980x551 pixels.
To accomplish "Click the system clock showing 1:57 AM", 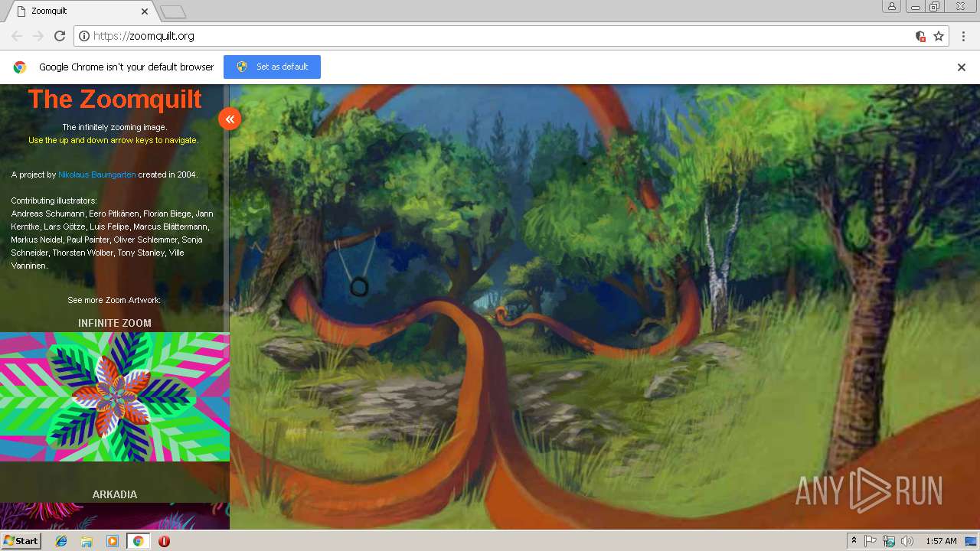I will 941,541.
